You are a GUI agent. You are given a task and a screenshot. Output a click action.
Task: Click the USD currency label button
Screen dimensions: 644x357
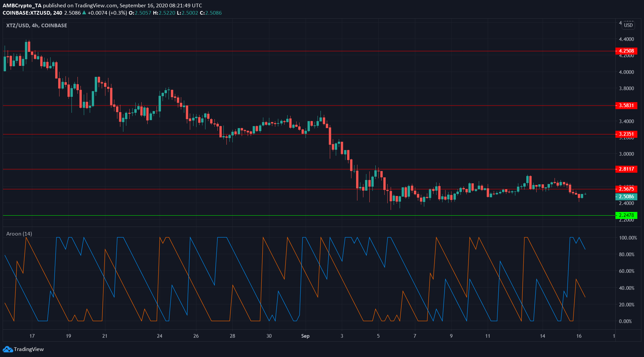point(628,25)
